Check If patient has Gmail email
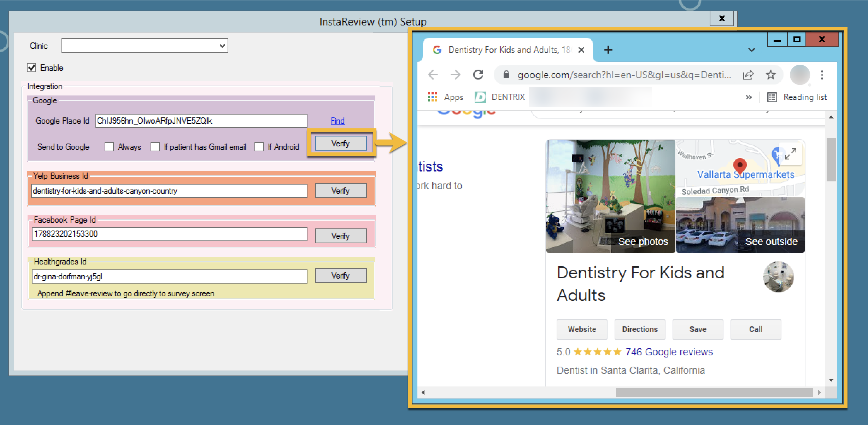Viewport: 868px width, 425px height. 155,147
